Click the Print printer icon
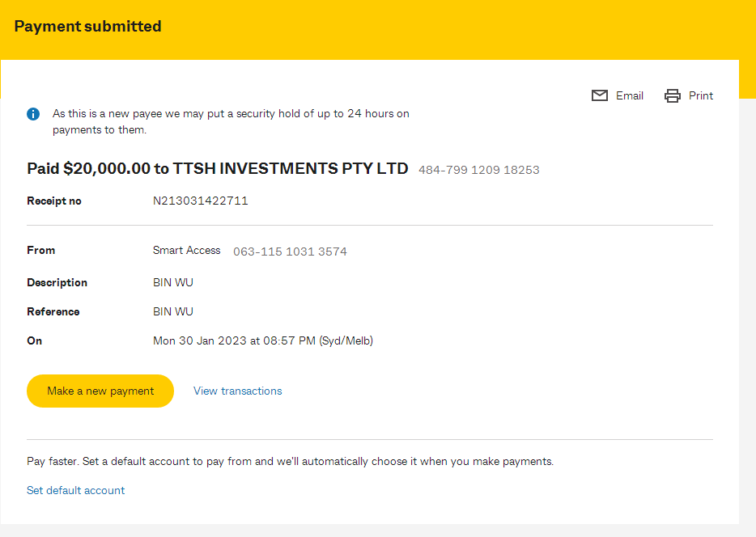756x537 pixels. (x=672, y=96)
